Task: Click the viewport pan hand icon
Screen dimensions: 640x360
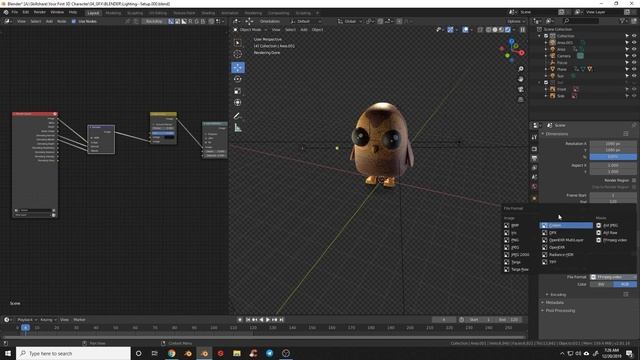Action: tap(521, 79)
